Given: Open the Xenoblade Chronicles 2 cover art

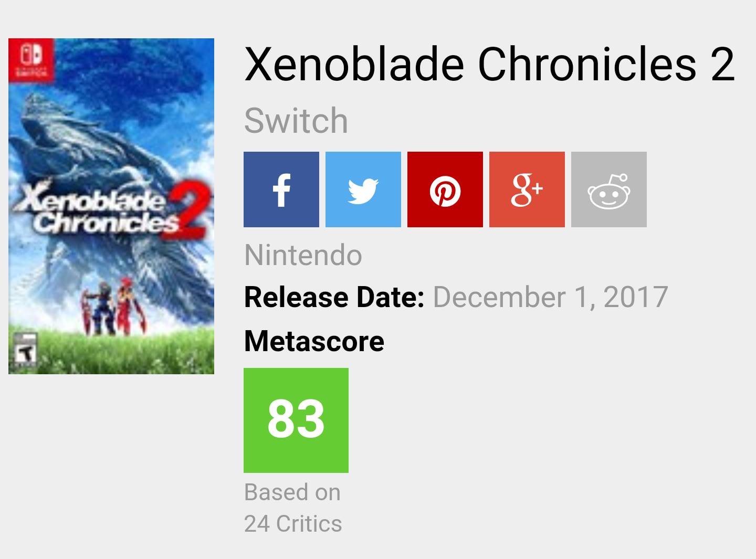Looking at the screenshot, I should pyautogui.click(x=111, y=206).
